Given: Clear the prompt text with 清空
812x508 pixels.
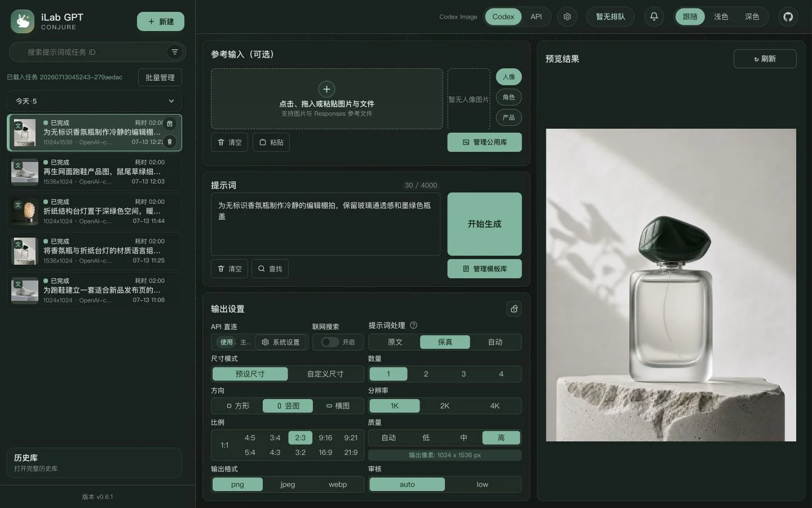Looking at the screenshot, I should tap(230, 269).
